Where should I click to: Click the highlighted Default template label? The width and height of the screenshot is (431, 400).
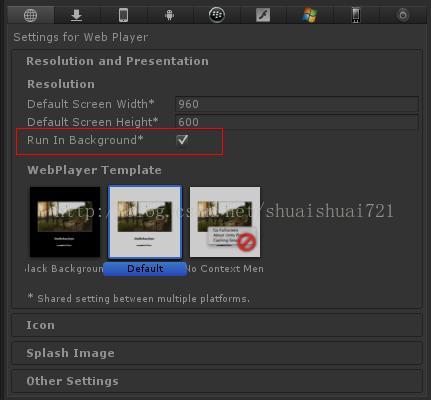145,269
